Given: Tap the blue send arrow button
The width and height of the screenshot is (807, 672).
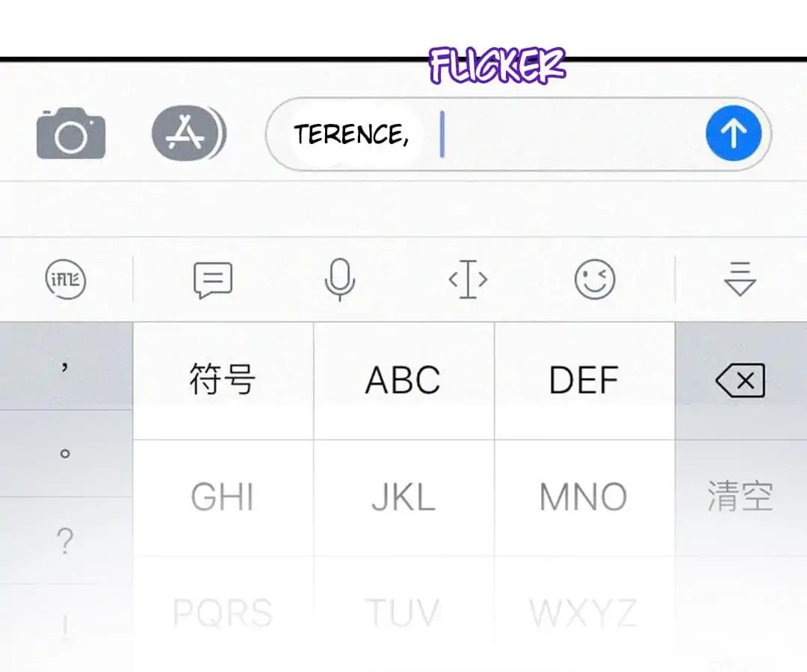Looking at the screenshot, I should pyautogui.click(x=734, y=133).
